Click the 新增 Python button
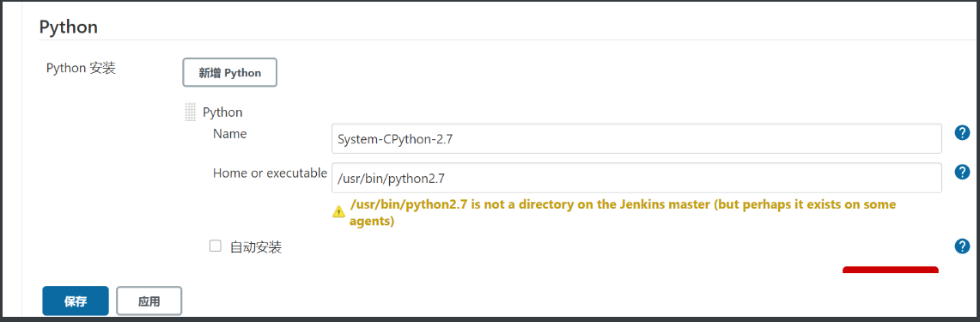 point(229,72)
